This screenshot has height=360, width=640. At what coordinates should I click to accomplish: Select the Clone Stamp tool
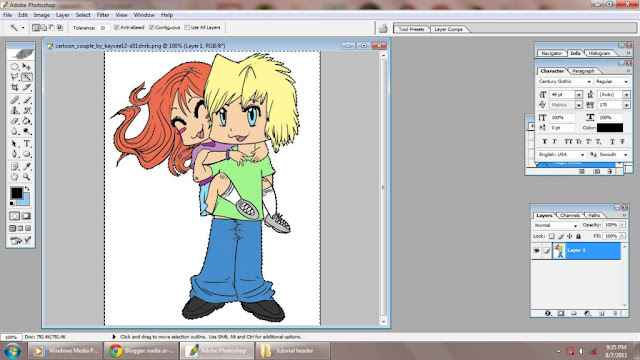click(15, 110)
